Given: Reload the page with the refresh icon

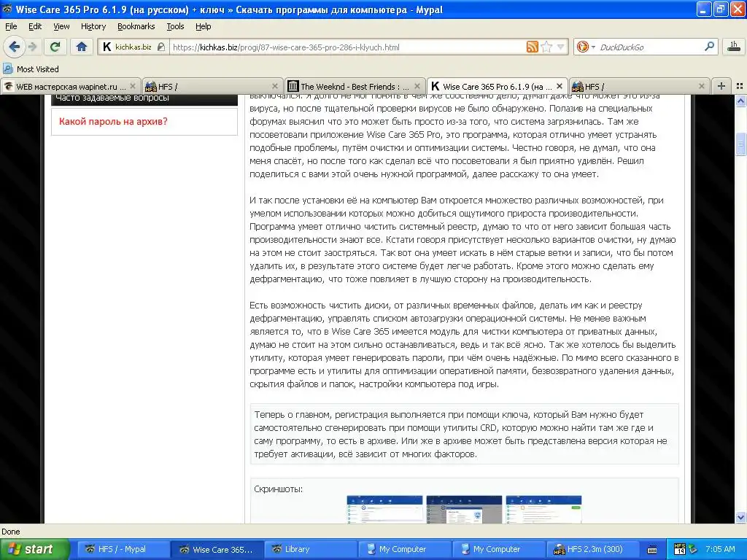Looking at the screenshot, I should point(55,47).
